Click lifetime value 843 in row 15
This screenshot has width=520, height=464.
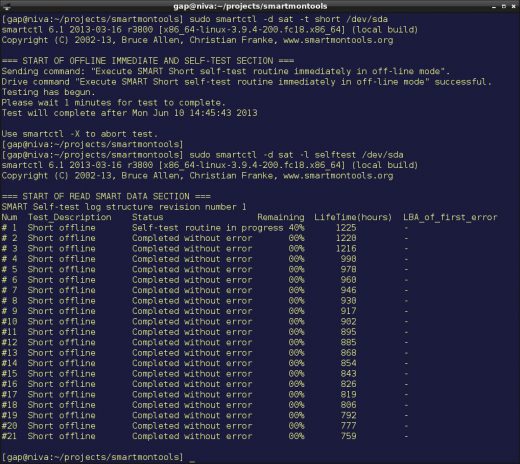click(348, 374)
